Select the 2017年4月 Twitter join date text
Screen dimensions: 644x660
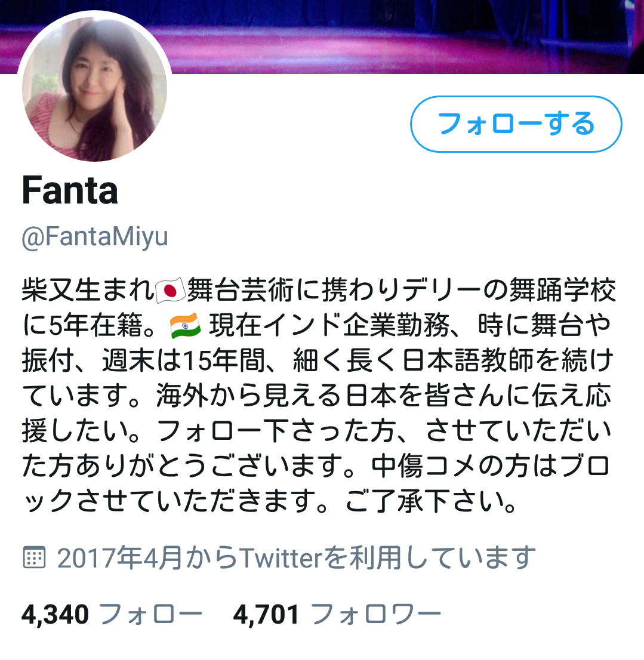click(x=296, y=558)
